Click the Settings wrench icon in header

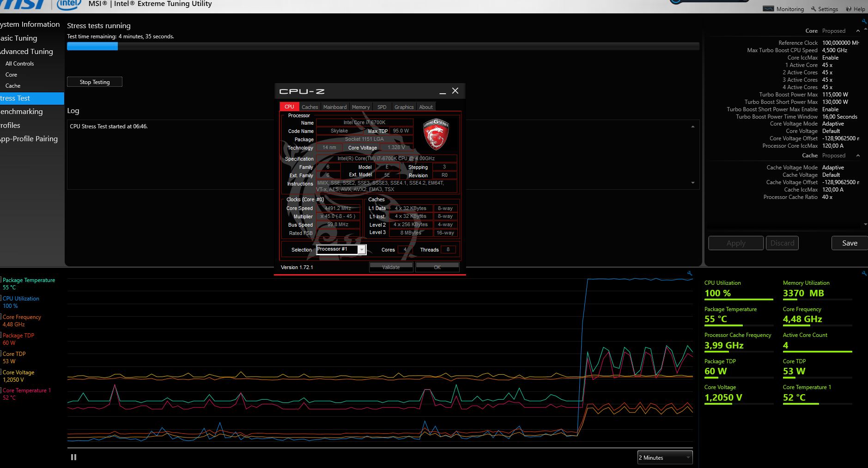[813, 9]
